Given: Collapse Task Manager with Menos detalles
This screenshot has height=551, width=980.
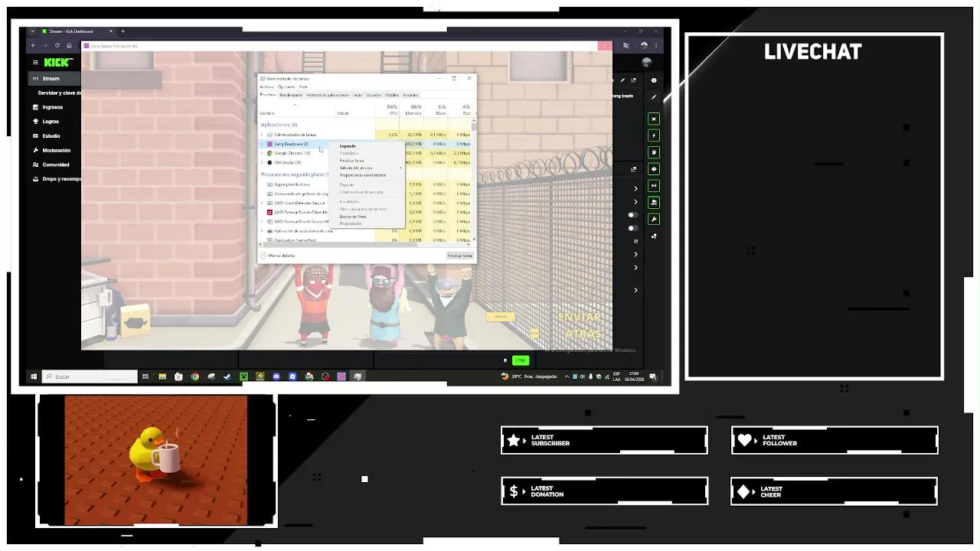Looking at the screenshot, I should 278,256.
